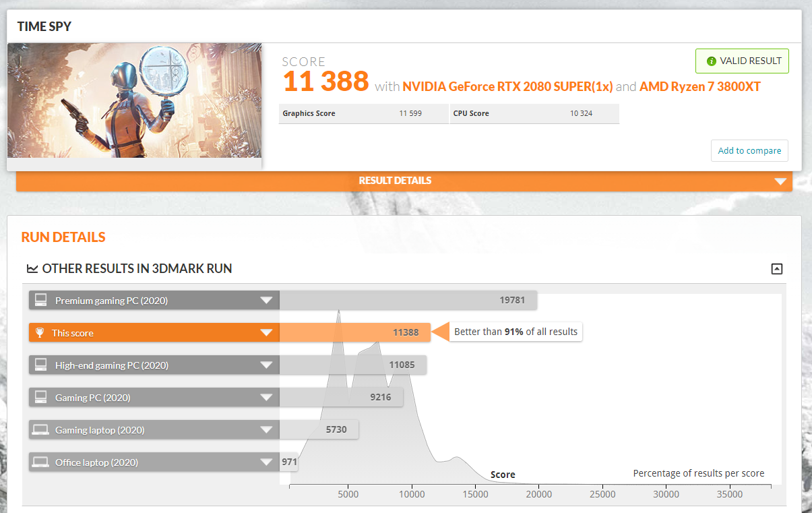The height and width of the screenshot is (513, 812).
Task: Collapse the Other Results in 3DMark Run panel
Action: point(777,269)
